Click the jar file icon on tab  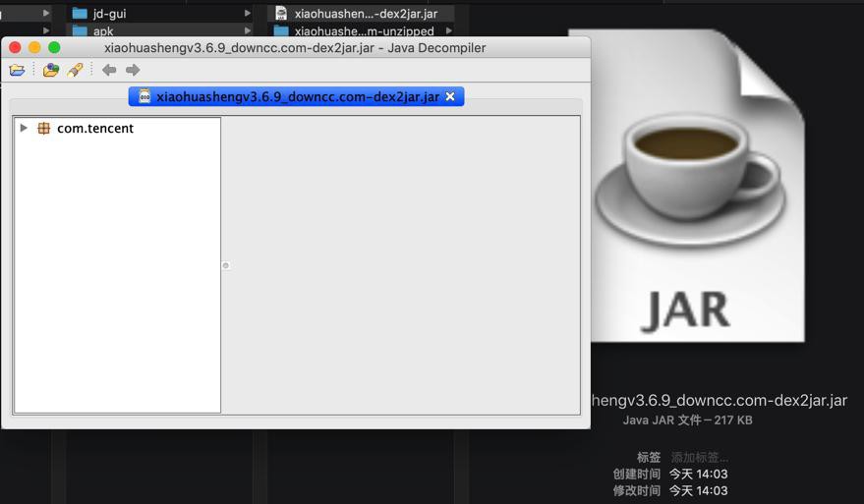pos(144,96)
